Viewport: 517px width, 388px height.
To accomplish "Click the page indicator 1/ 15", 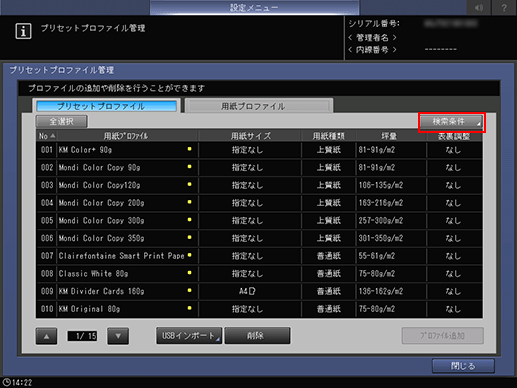I will [x=82, y=336].
